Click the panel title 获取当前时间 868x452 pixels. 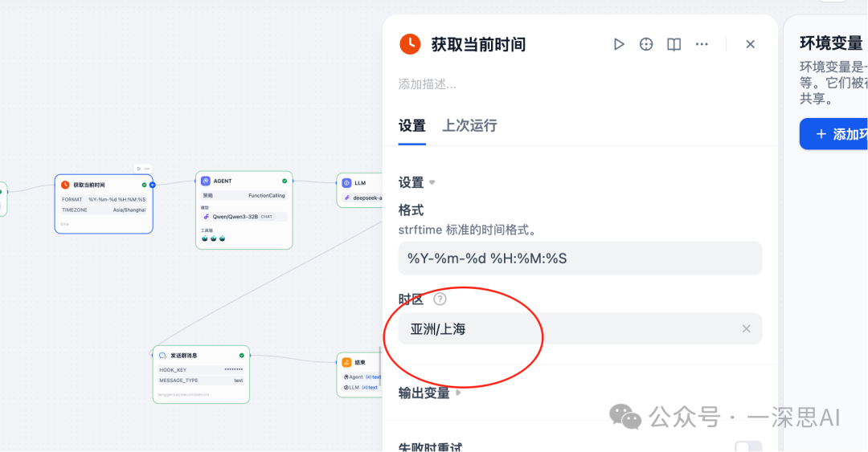(478, 44)
